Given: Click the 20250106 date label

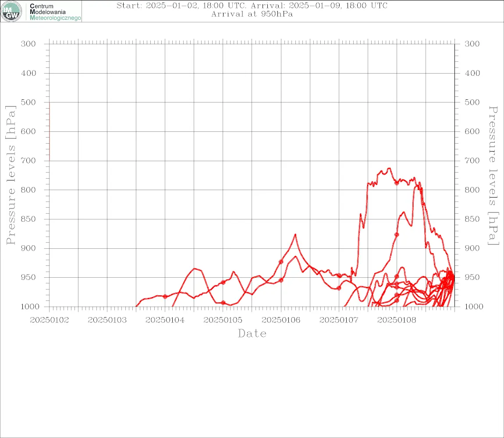Looking at the screenshot, I should coord(281,320).
